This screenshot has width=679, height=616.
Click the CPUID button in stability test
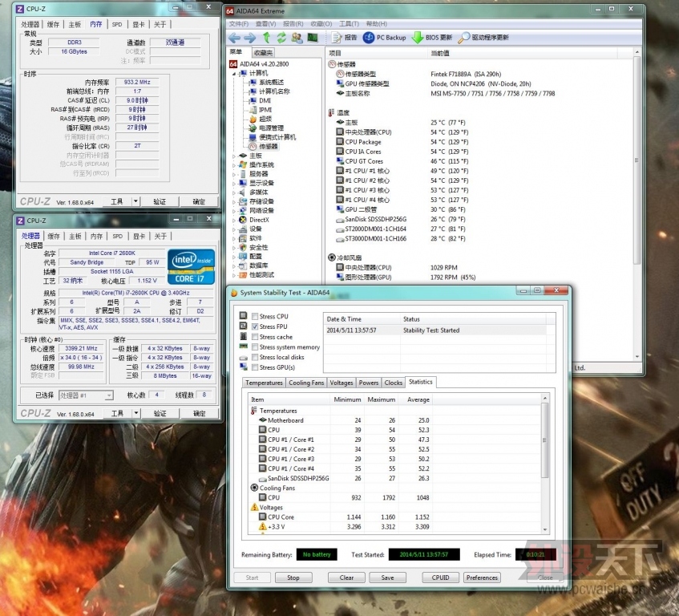(440, 577)
